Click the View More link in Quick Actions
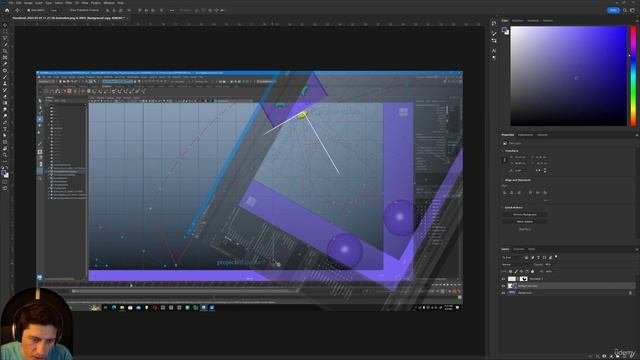This screenshot has width=640, height=360. (x=524, y=229)
